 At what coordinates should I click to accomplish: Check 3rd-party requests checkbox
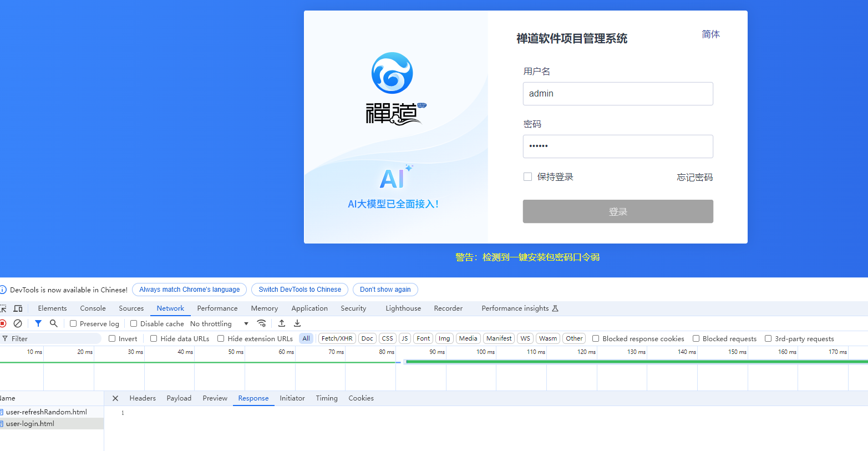point(768,338)
